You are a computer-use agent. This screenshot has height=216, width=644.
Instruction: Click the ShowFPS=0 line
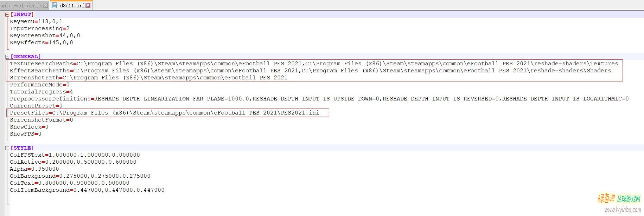(x=26, y=134)
